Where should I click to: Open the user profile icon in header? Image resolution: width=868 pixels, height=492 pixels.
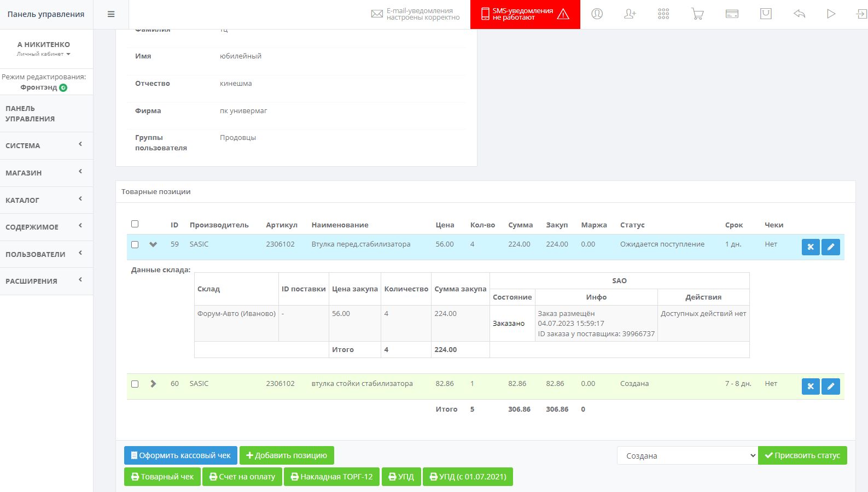coord(597,14)
